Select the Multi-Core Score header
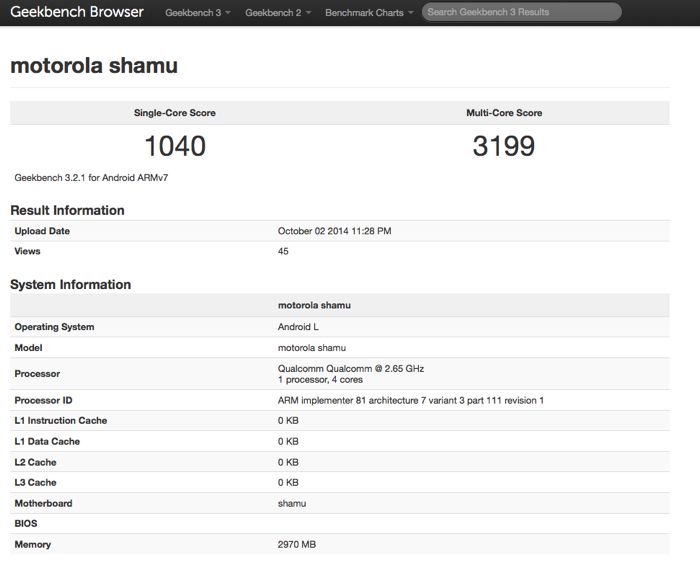 (x=504, y=113)
